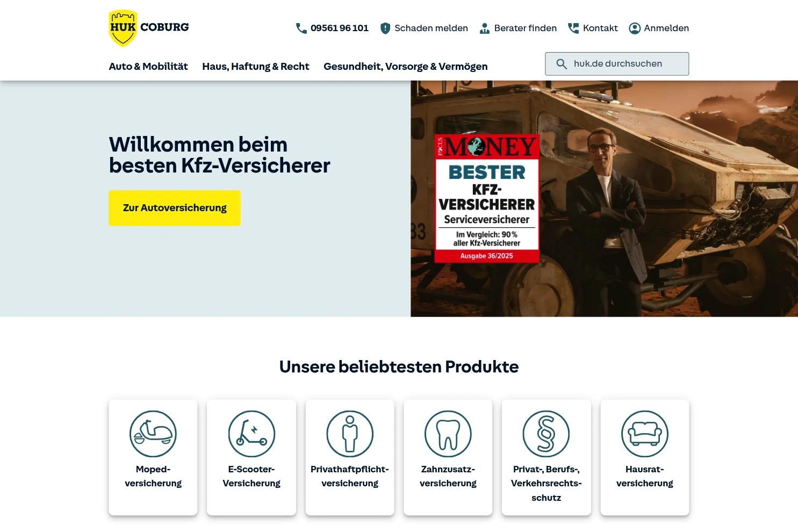The width and height of the screenshot is (798, 532).
Task: Select the moped scooter icon
Action: pos(153,434)
